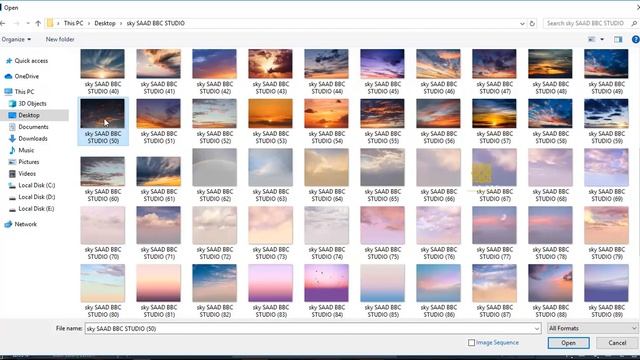This screenshot has width=640, height=360.
Task: Click the Open button
Action: click(x=569, y=343)
